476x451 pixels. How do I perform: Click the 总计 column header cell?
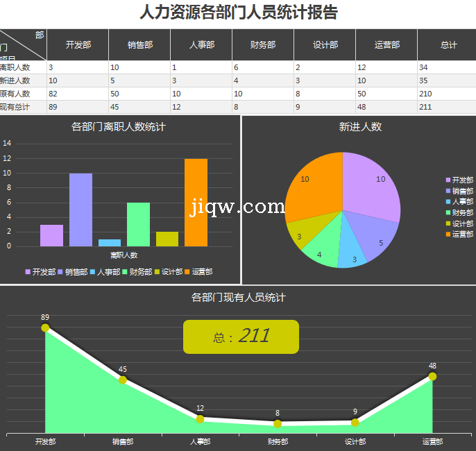click(448, 45)
